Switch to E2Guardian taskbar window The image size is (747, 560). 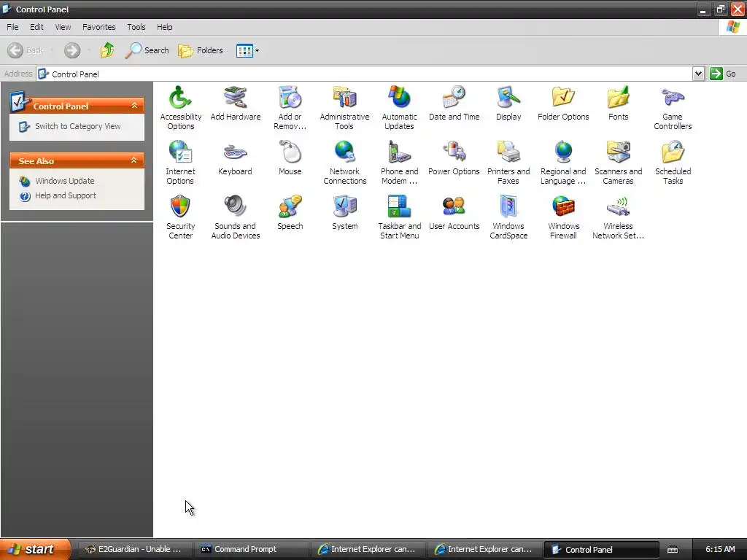point(133,549)
